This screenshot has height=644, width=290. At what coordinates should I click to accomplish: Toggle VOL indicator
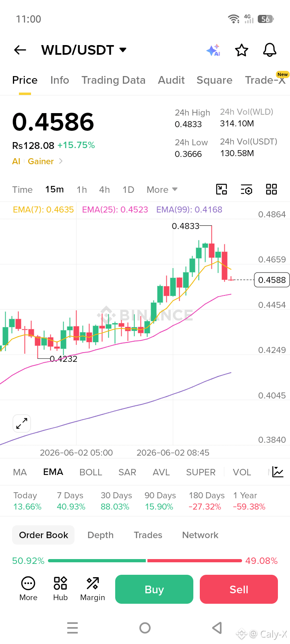click(242, 472)
